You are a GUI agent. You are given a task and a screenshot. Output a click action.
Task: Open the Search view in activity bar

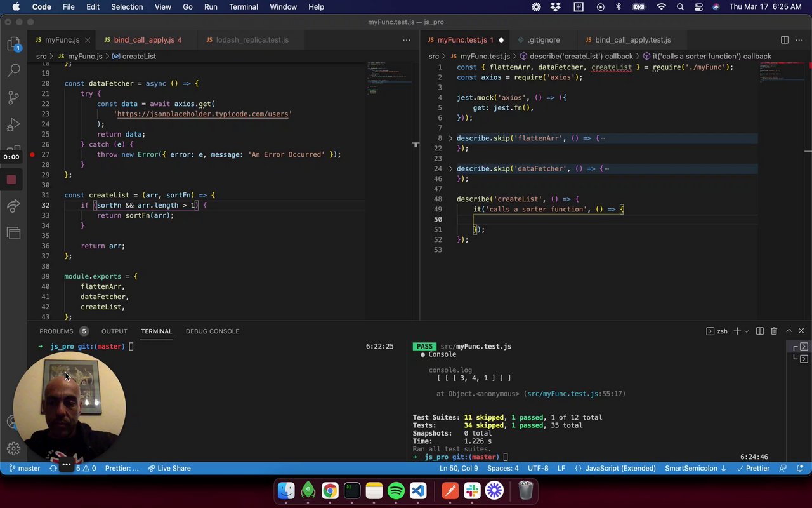13,70
